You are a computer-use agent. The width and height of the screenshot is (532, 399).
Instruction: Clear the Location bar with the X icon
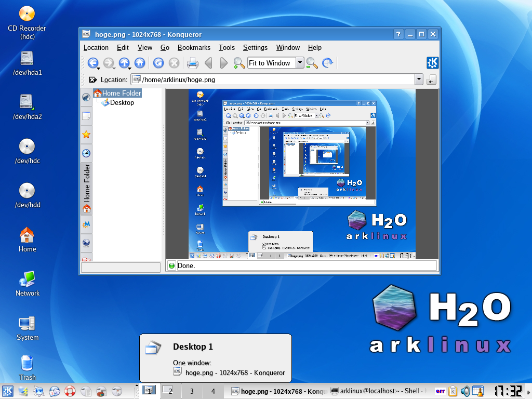pyautogui.click(x=92, y=79)
